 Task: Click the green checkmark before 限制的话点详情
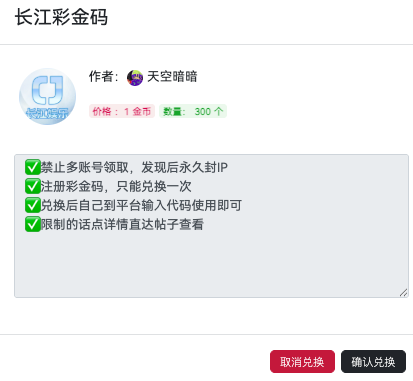33,224
